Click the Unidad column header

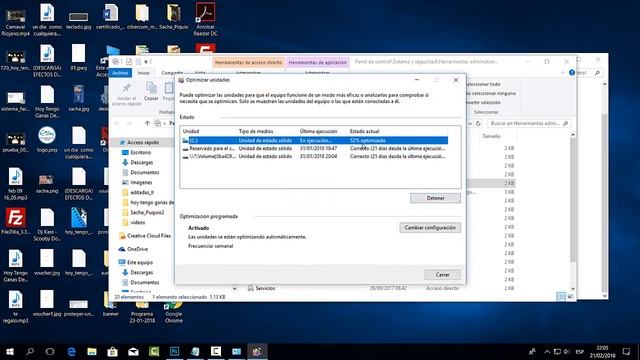(191, 131)
